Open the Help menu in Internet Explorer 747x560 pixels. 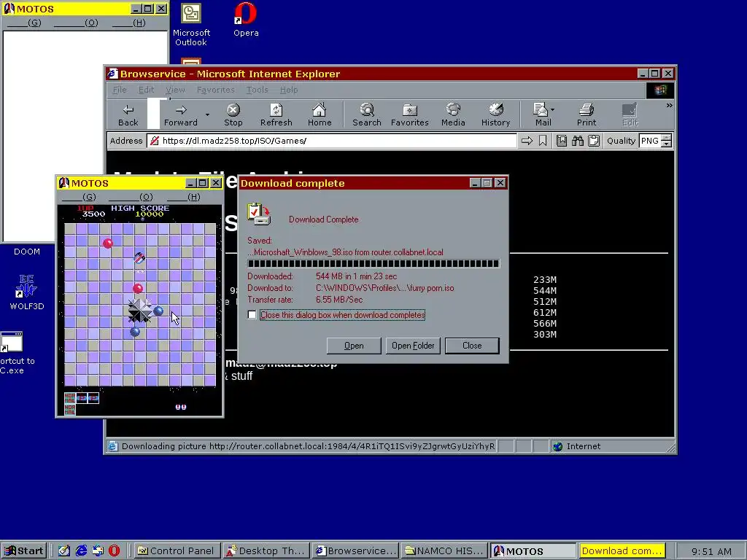click(289, 90)
